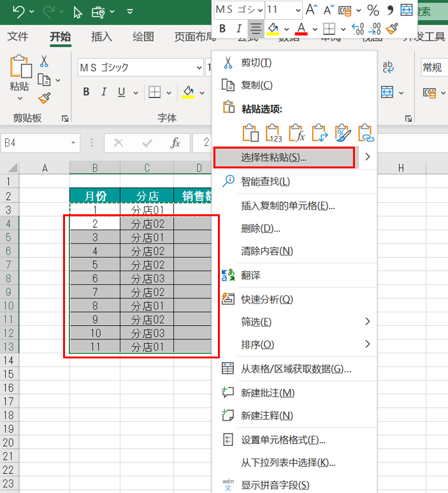Click the Redo arrow in quick access toolbar
The width and height of the screenshot is (448, 493).
(49, 11)
